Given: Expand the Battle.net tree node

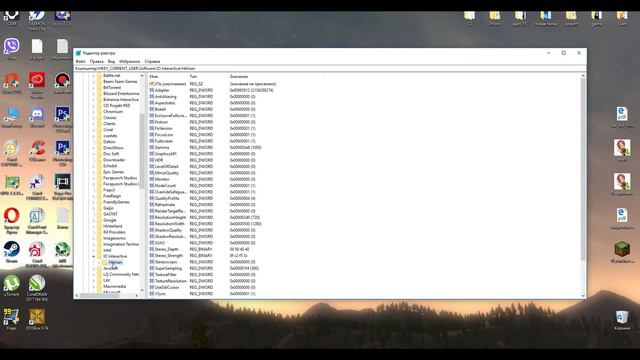Looking at the screenshot, I should pos(93,76).
